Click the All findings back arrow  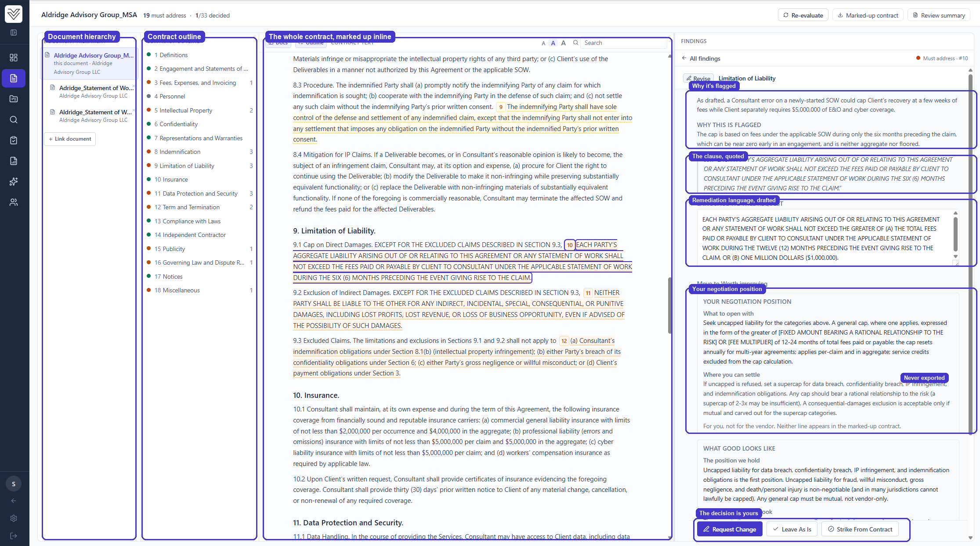click(x=684, y=58)
